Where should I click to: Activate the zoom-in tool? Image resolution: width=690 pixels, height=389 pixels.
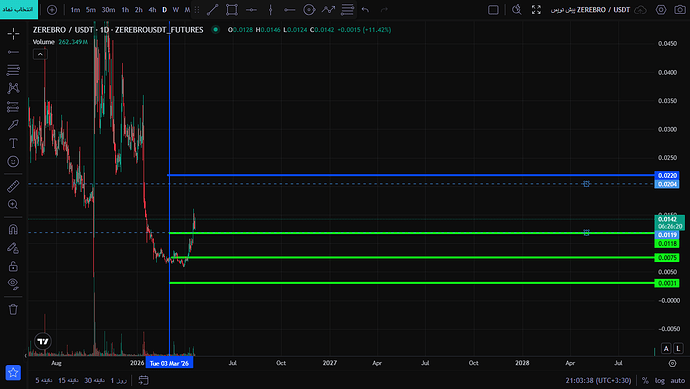(x=13, y=205)
